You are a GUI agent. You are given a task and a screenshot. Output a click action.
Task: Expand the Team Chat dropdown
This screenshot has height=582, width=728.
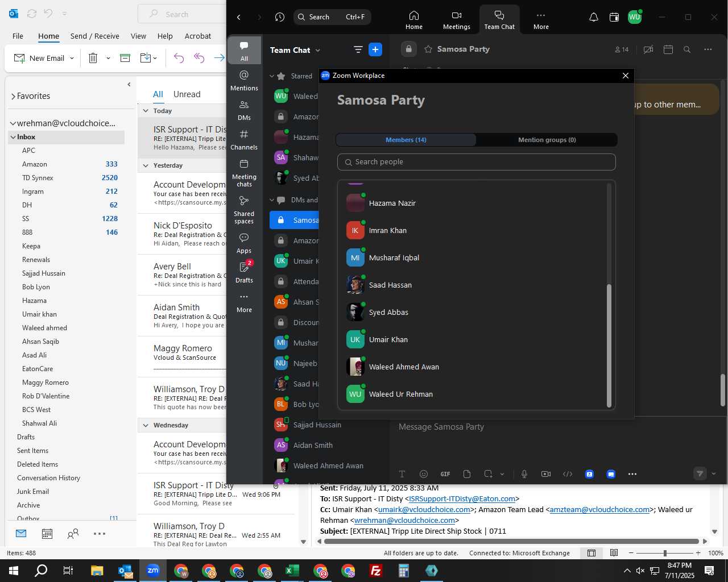pyautogui.click(x=317, y=51)
